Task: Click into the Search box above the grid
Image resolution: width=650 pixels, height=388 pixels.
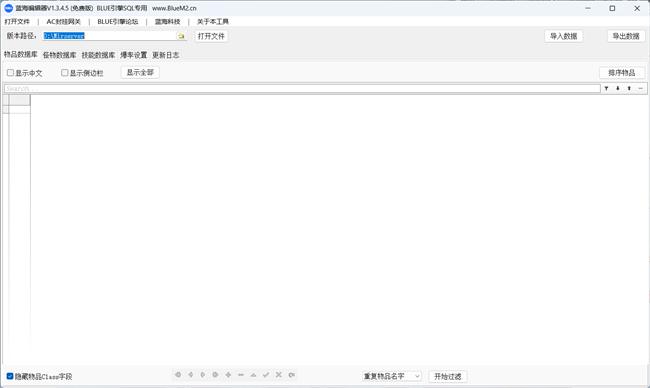Action: pos(302,88)
